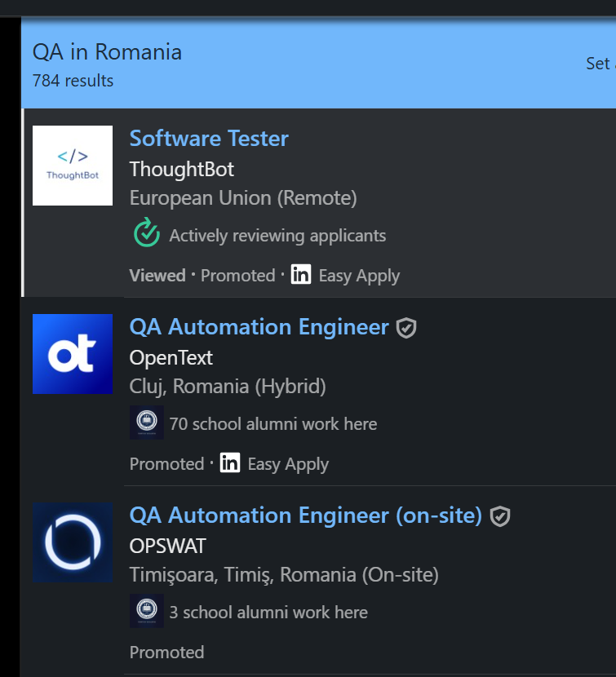616x677 pixels.
Task: Click the 'Set' alert control in the header
Action: click(599, 64)
